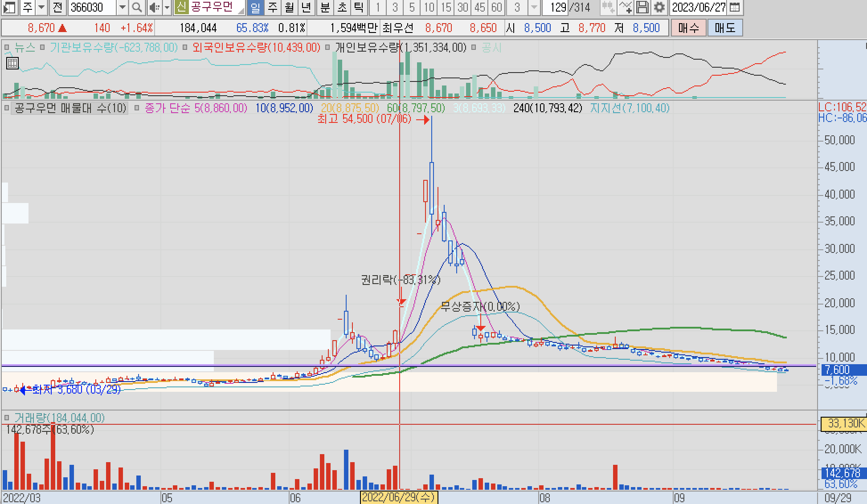Click the data table grid icon
867x504 pixels.
12,63
